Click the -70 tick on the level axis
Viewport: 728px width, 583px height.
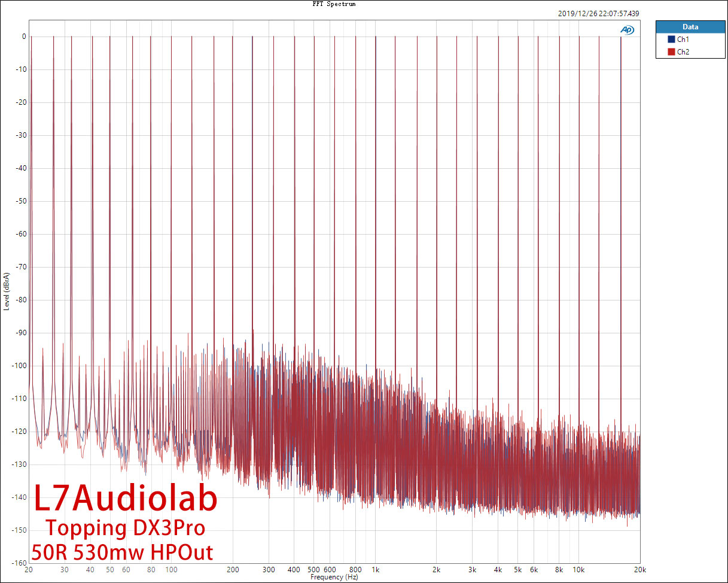pyautogui.click(x=20, y=267)
